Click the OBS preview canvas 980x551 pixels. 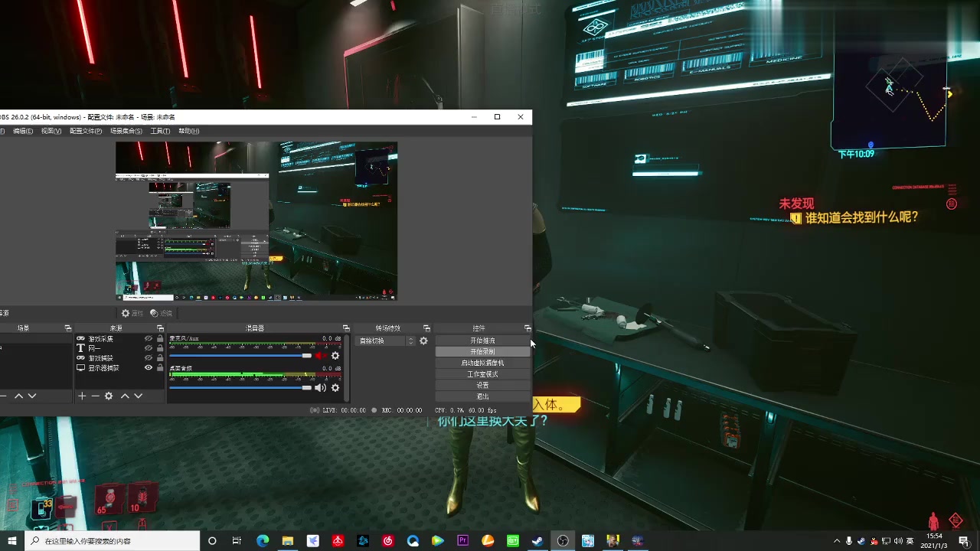256,221
